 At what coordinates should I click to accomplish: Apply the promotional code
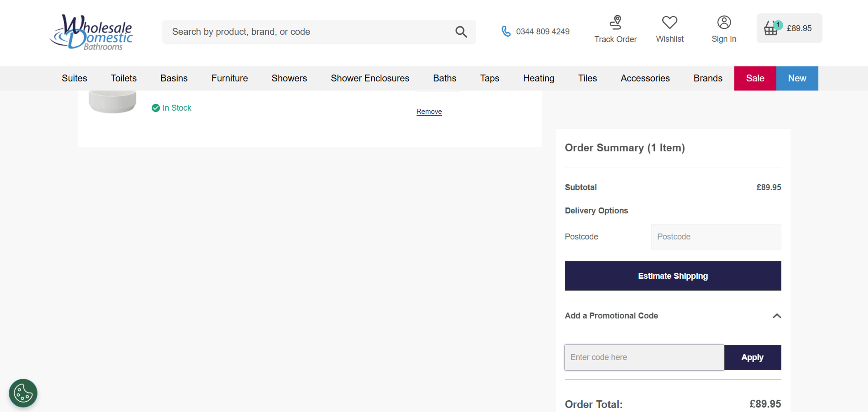point(752,357)
